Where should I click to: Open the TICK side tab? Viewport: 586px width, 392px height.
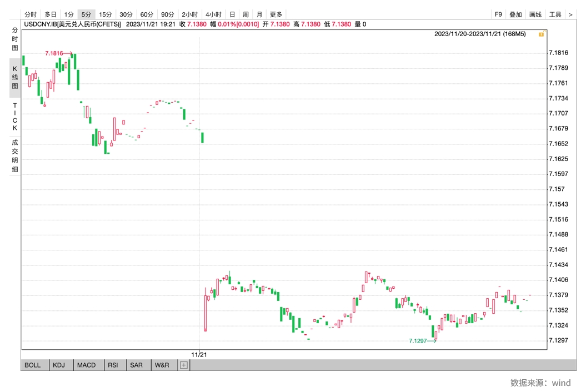click(15, 117)
